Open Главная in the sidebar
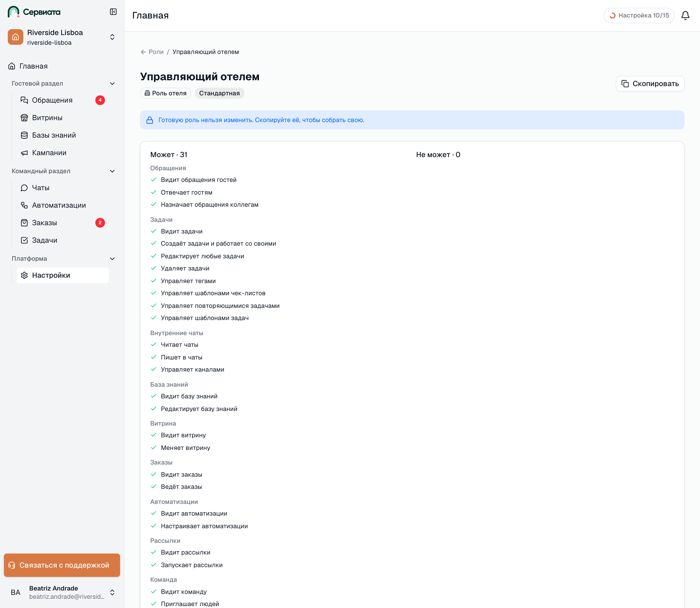 [62, 66]
